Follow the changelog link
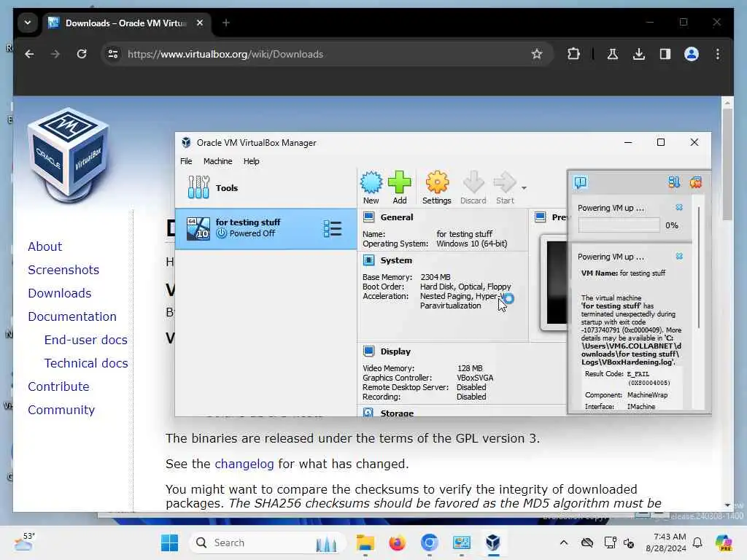 point(244,464)
